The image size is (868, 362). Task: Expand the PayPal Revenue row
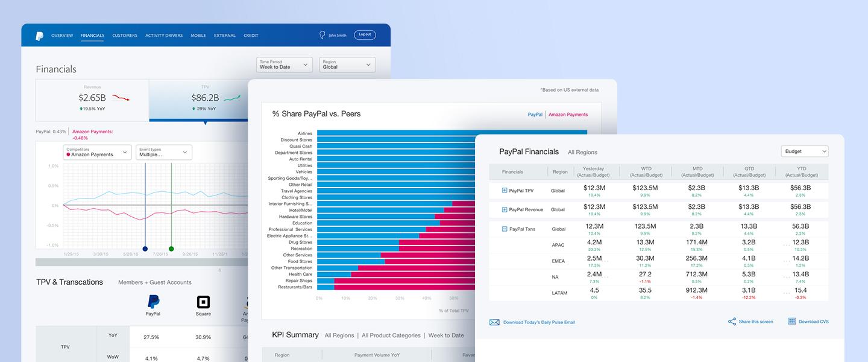coord(505,210)
